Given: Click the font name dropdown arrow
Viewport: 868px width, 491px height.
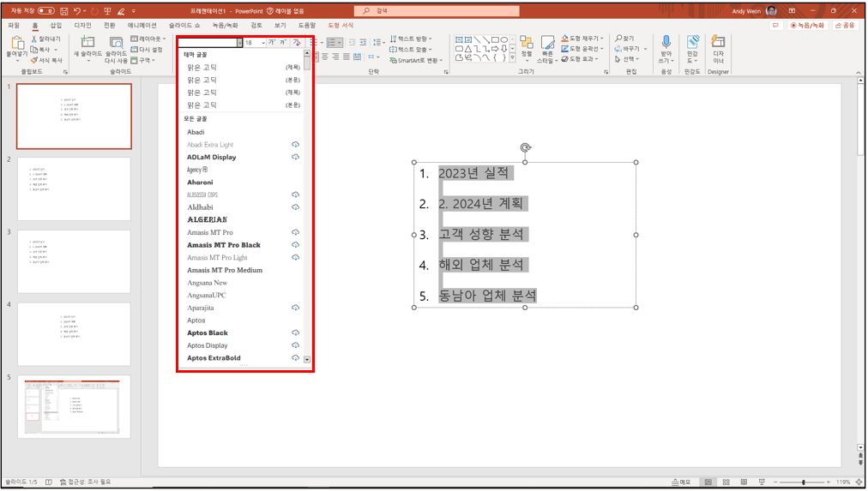Looking at the screenshot, I should tap(239, 43).
